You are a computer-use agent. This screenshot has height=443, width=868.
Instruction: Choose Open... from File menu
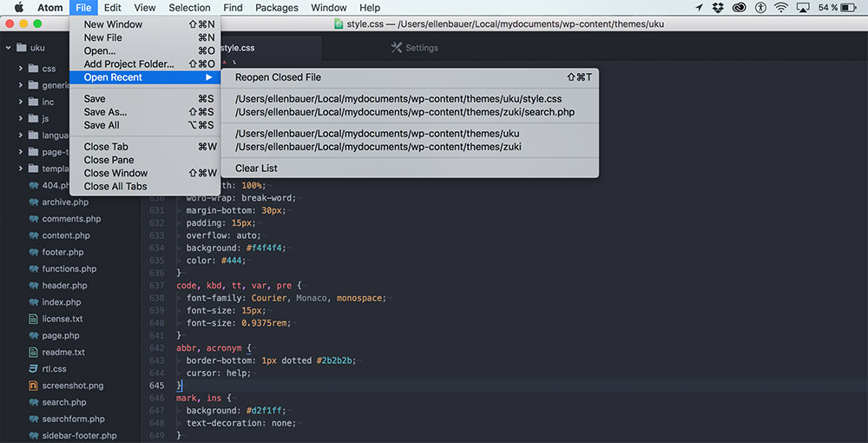pos(145,51)
